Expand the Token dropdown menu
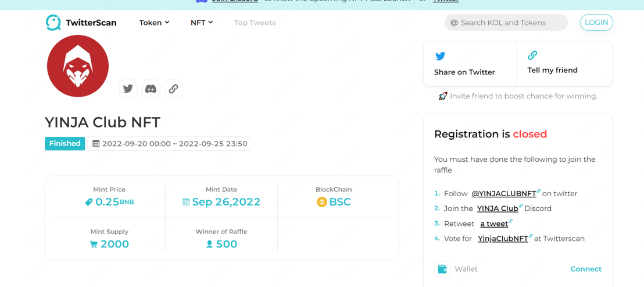 [x=154, y=23]
